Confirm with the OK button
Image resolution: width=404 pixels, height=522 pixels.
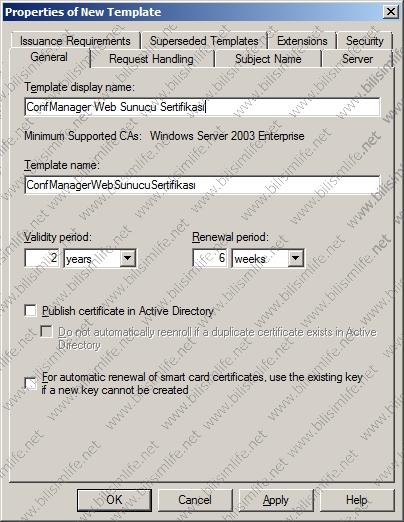click(x=114, y=500)
